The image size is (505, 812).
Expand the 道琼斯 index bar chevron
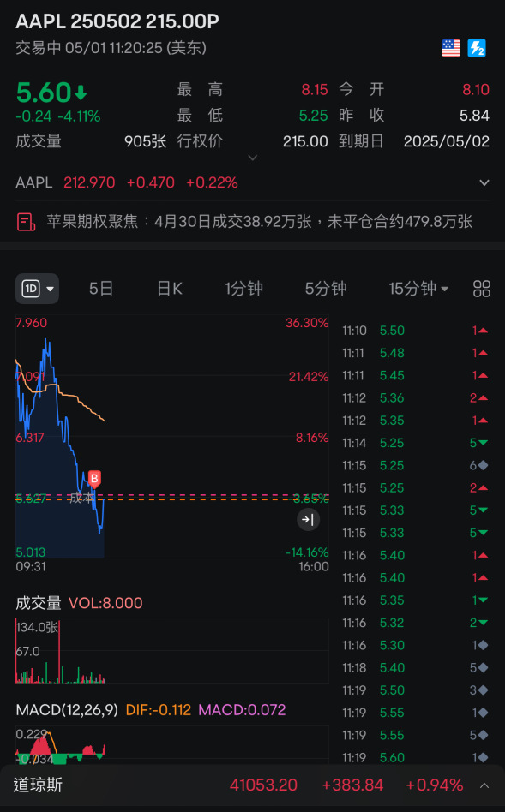click(484, 785)
